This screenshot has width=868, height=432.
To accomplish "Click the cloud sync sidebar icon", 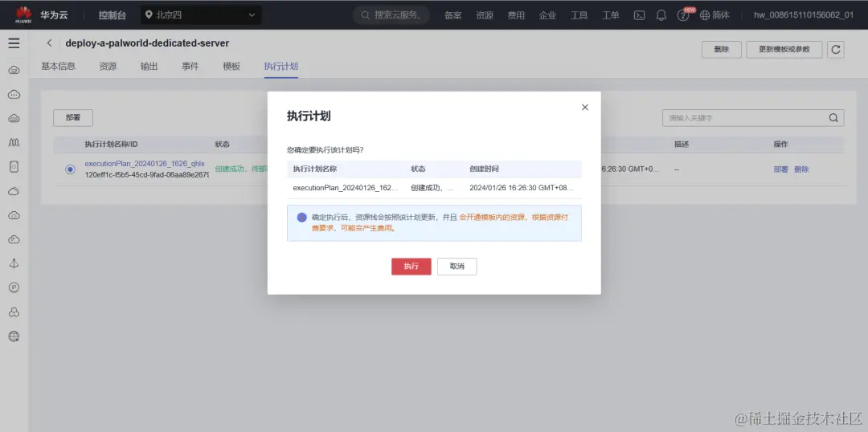I will tap(14, 239).
